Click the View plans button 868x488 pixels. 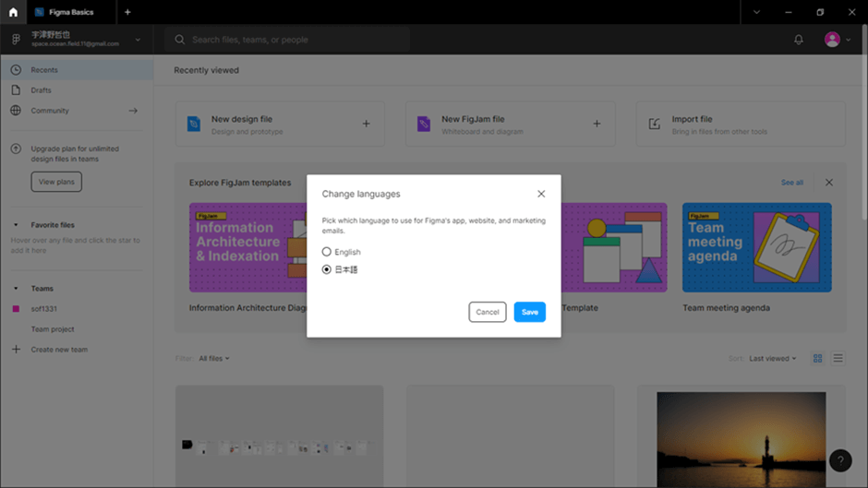[x=56, y=182]
